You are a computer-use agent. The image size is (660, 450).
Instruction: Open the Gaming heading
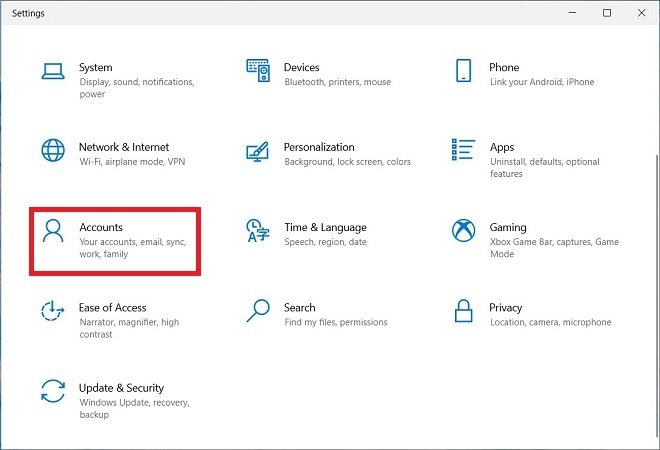click(508, 227)
